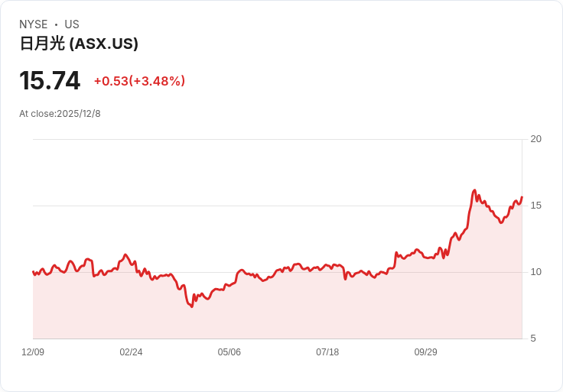Screen dimensions: 563x392
Task: Click the rightmost end of the price line
Action: point(522,197)
